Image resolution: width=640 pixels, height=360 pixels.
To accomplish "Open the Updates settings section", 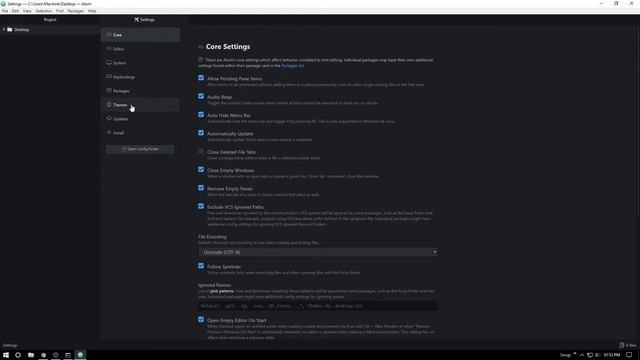I will pos(140,119).
